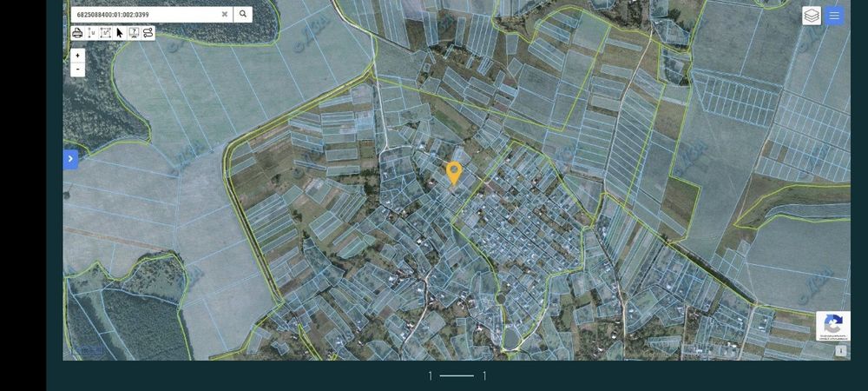Run the search with the magnifier button

click(243, 15)
